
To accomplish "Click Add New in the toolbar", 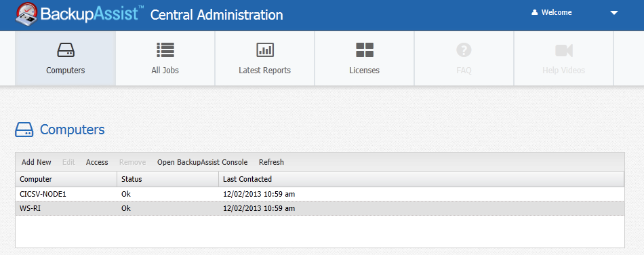I will click(37, 162).
